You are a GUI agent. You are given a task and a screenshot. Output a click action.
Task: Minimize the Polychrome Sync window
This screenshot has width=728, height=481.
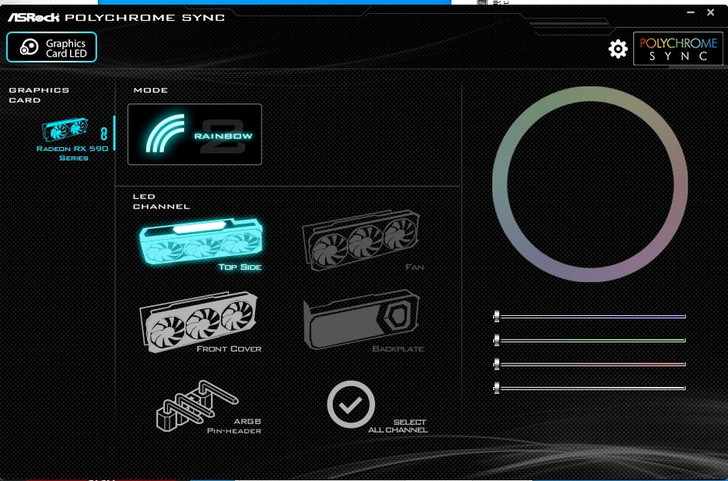[x=691, y=13]
